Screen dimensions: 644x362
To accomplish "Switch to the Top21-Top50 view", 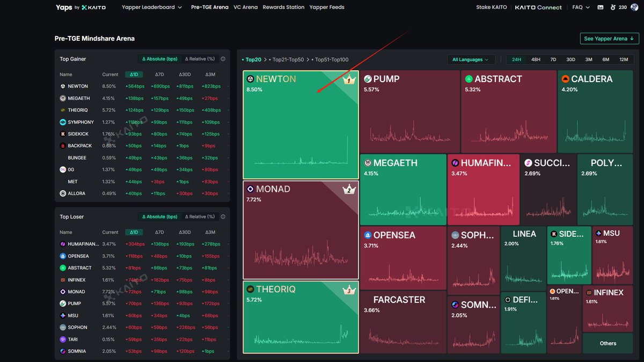I will [x=287, y=60].
